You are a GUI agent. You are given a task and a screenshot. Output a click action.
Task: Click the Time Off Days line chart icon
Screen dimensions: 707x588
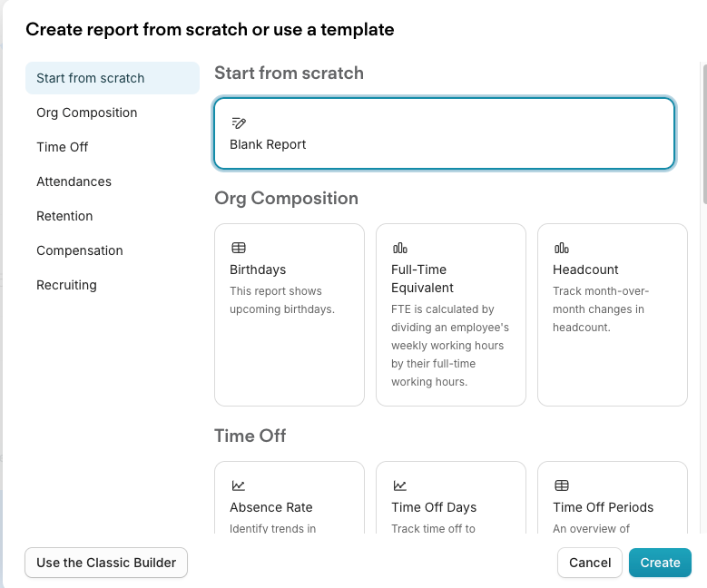point(400,485)
